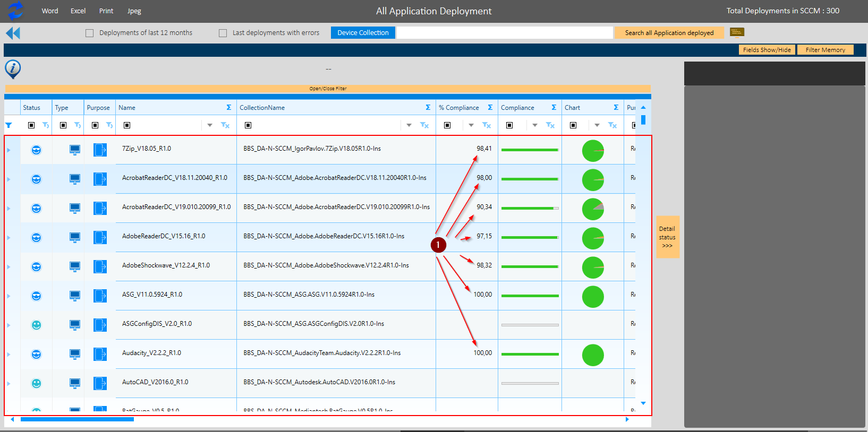Toggle the Status column filter checkbox
868x432 pixels.
pyautogui.click(x=31, y=125)
